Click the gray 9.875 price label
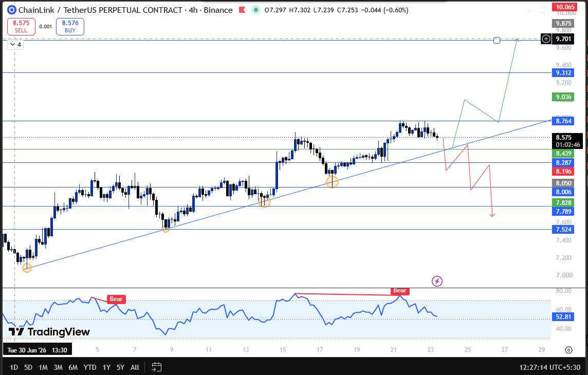This screenshot has height=375, width=588. [564, 23]
